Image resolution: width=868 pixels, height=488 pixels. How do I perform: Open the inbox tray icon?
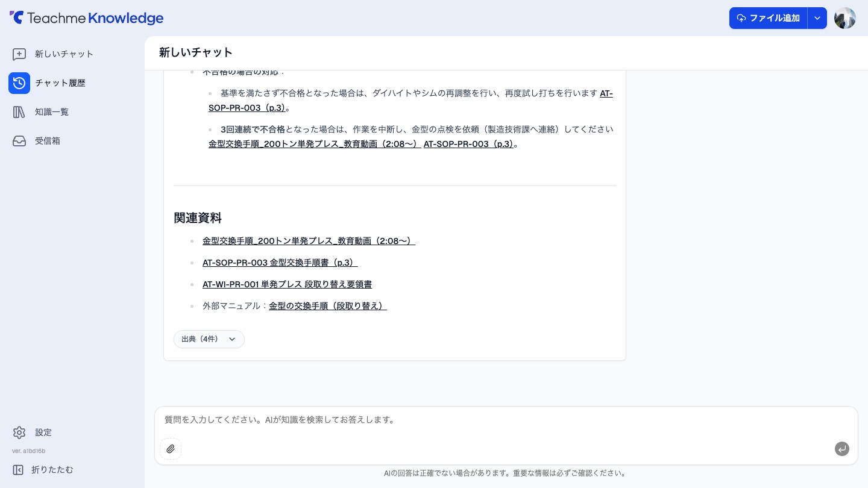[x=19, y=141]
